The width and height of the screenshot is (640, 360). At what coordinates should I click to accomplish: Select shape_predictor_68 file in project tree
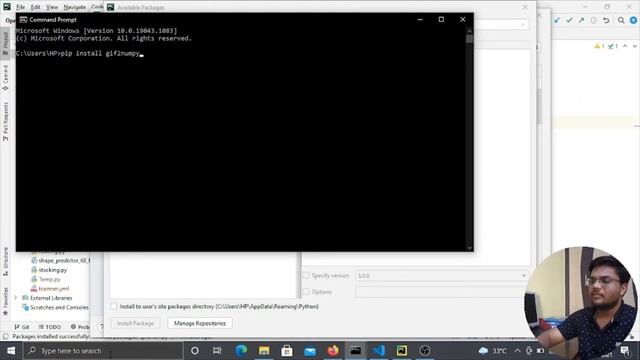[x=60, y=260]
